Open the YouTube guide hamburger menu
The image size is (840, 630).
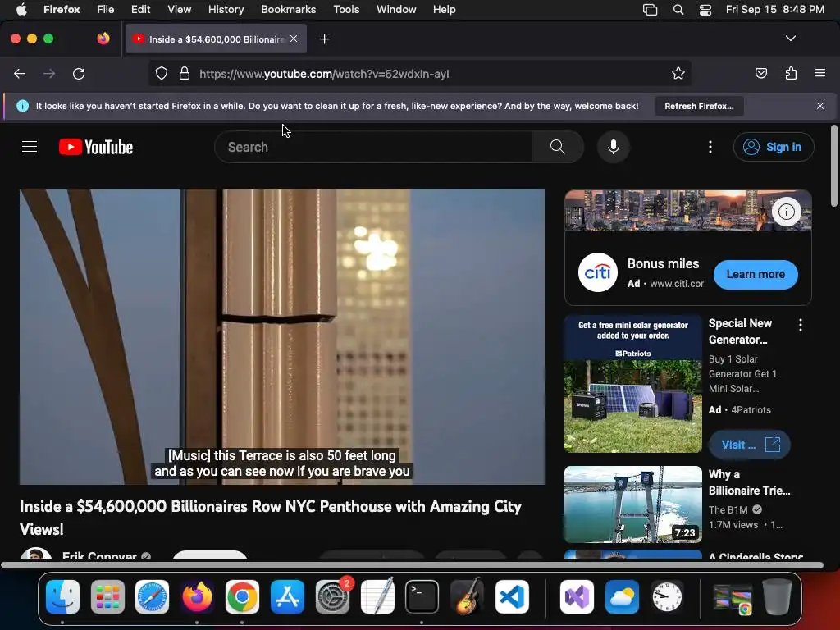[30, 147]
